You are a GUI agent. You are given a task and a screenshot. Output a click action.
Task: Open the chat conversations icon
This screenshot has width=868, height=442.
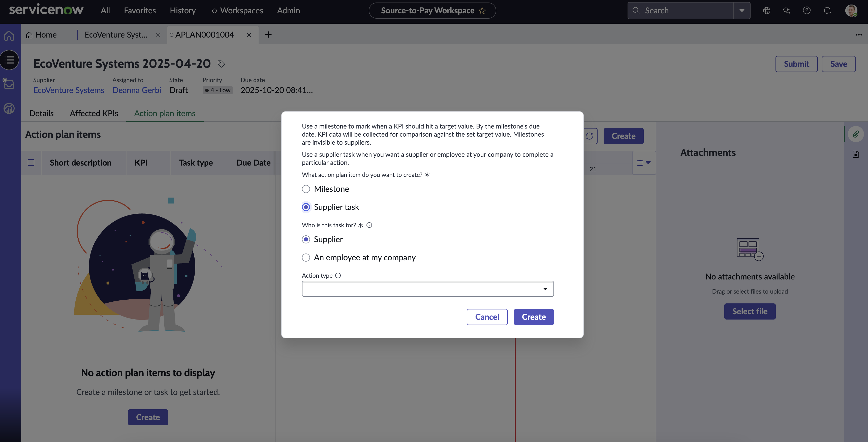[787, 10]
